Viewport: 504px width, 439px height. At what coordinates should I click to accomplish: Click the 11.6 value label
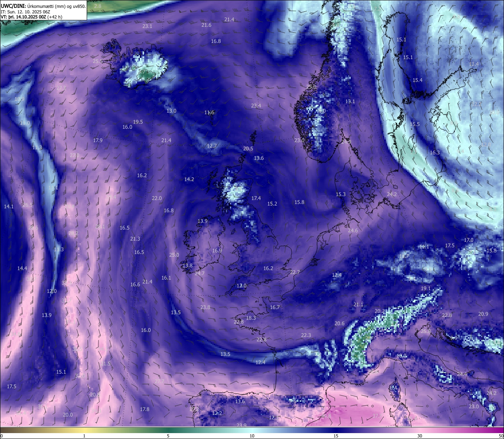click(x=209, y=112)
